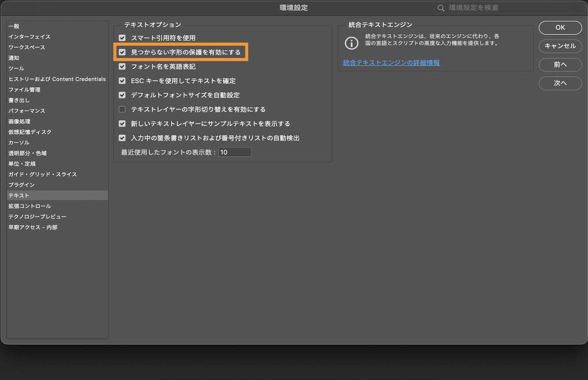Disable automatic bullet and numbered list detection
Viewport: 588px width, 380px height.
[122, 138]
